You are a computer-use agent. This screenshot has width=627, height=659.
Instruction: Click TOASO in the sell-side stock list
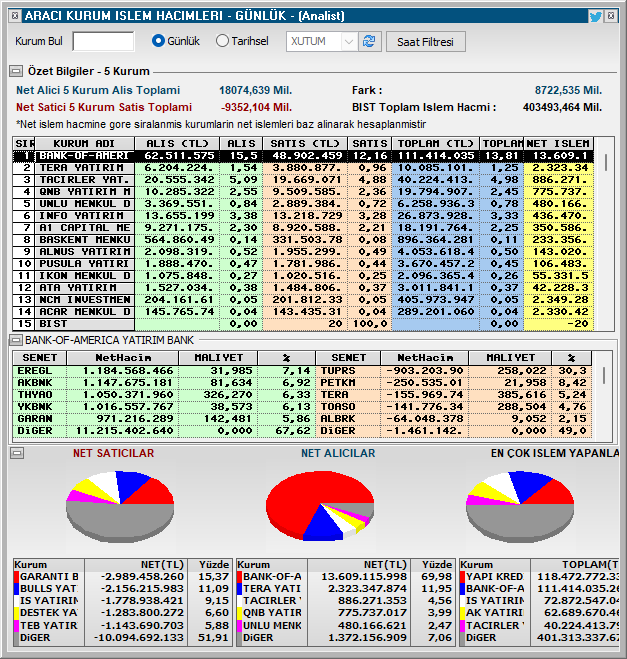coord(338,407)
